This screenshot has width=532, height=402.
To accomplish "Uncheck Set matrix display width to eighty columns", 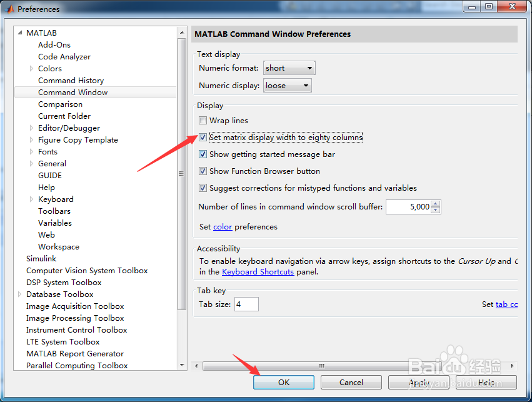I will tap(203, 138).
